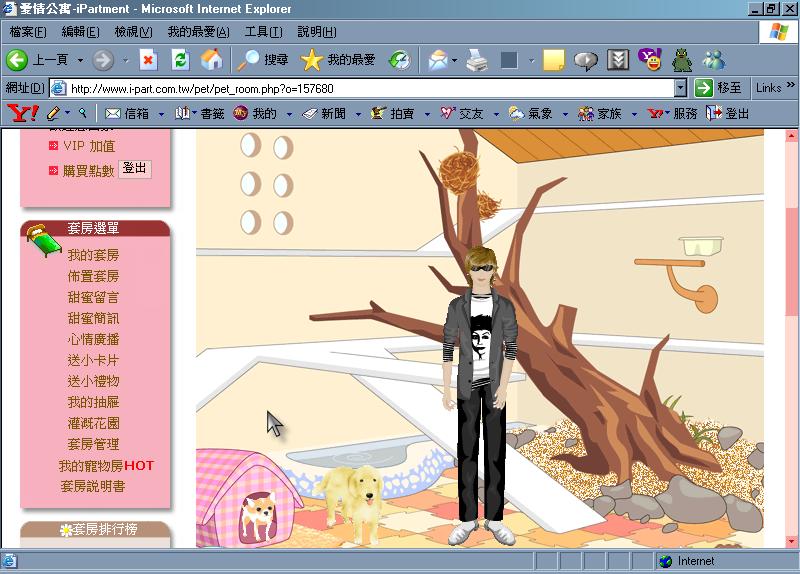The width and height of the screenshot is (800, 574).
Task: Click the page scrollbar down arrow
Action: pos(791,541)
